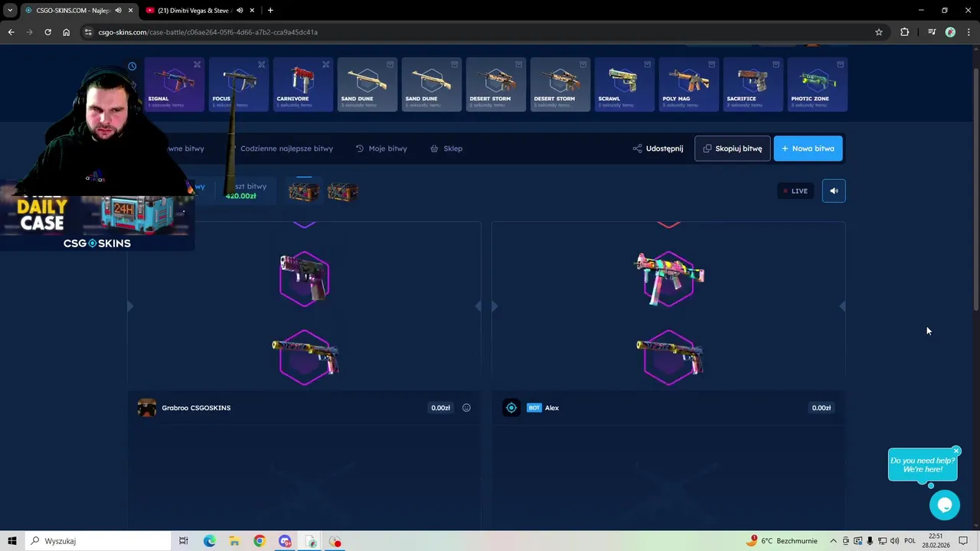
Task: Click left arrow marker of Alex's reel
Action: (495, 306)
